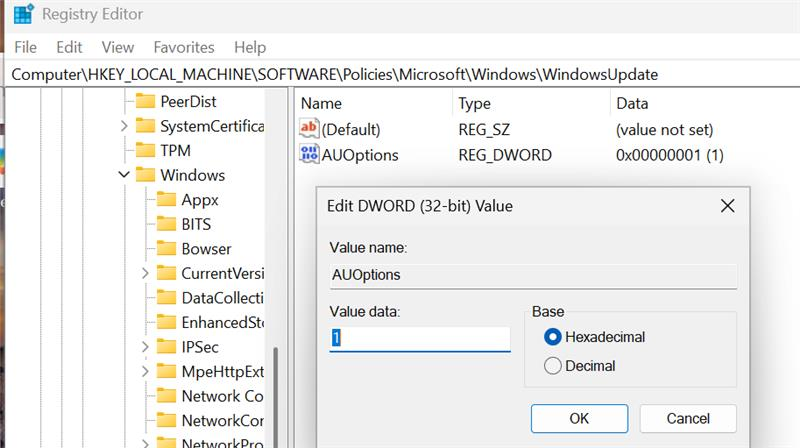Select the Windows folder icon

pos(145,175)
